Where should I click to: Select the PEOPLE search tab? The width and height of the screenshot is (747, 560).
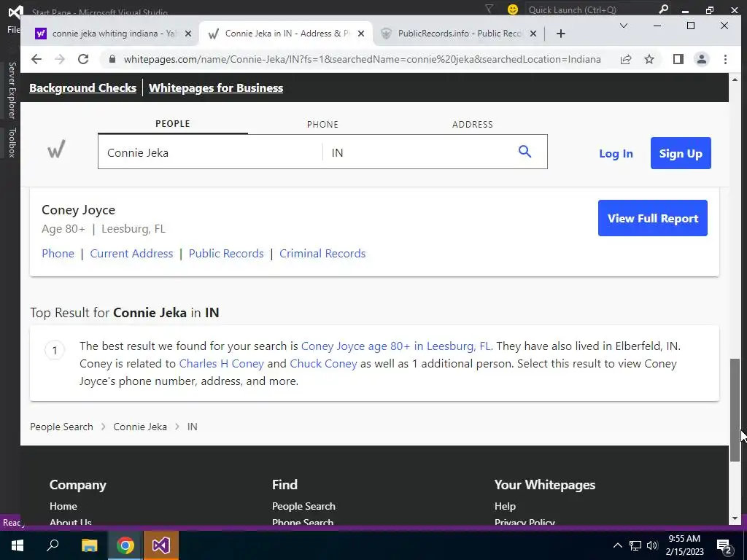(x=172, y=124)
